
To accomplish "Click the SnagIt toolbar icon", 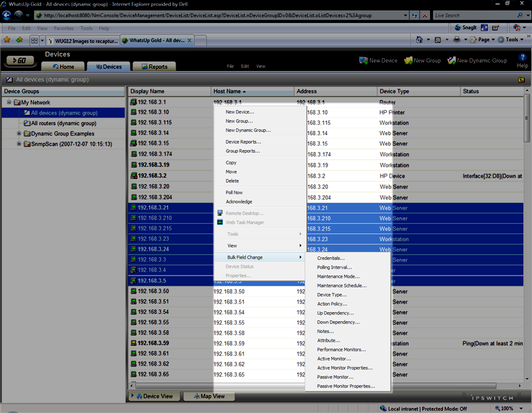I will coord(458,28).
